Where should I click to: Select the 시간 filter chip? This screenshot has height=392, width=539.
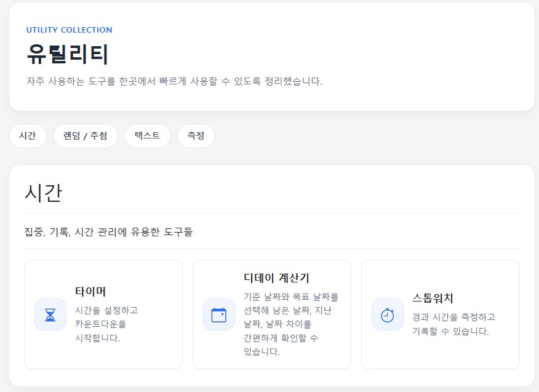pyautogui.click(x=27, y=135)
